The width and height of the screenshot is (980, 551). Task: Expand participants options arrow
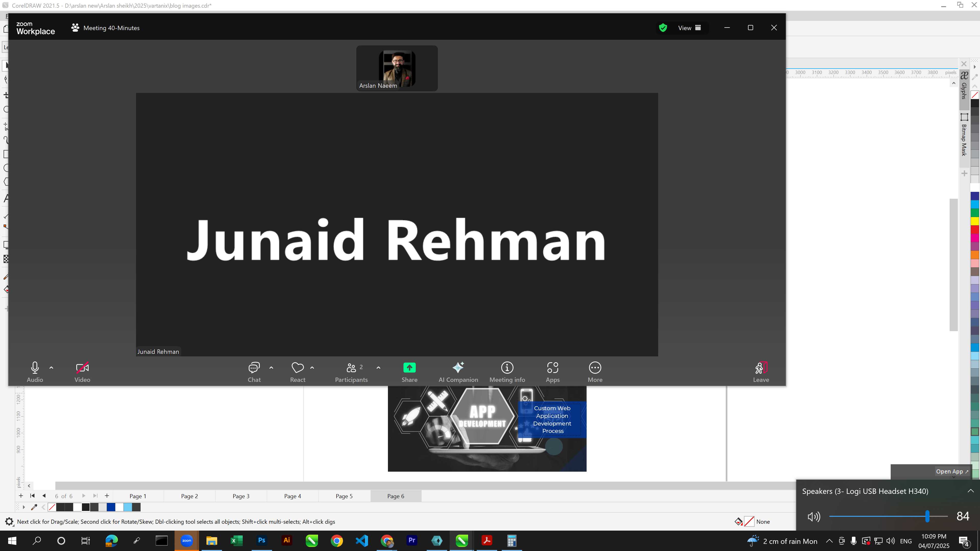tap(378, 368)
